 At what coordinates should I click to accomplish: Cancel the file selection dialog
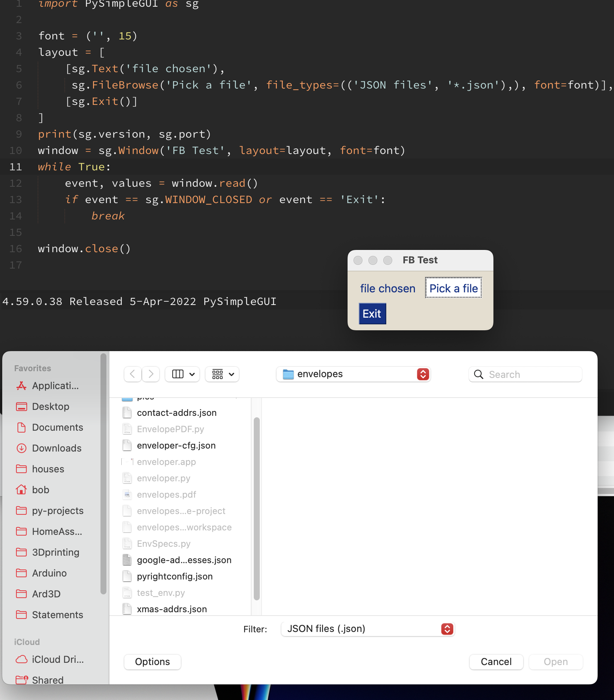click(496, 662)
